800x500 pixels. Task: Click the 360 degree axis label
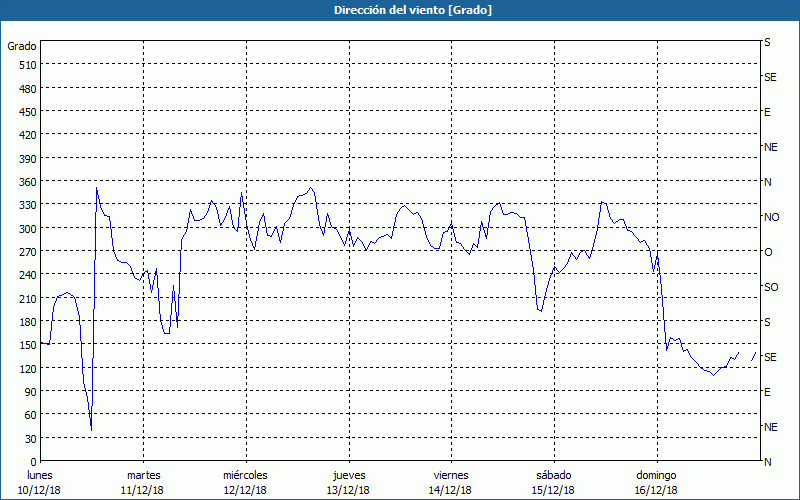coord(28,182)
